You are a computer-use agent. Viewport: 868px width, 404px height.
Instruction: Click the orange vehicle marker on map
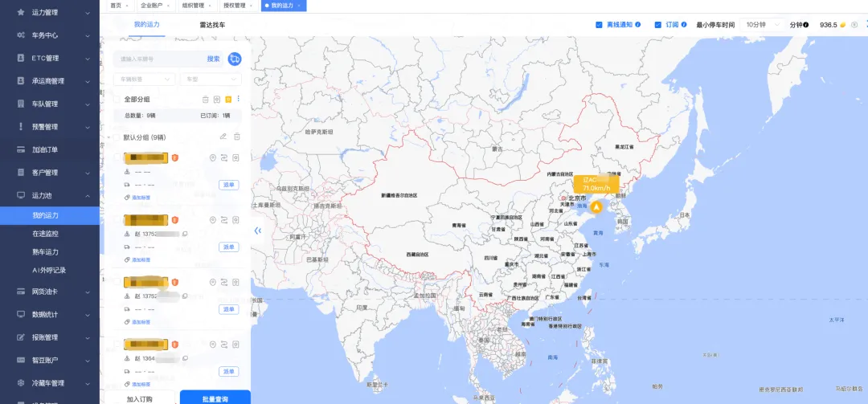click(596, 207)
